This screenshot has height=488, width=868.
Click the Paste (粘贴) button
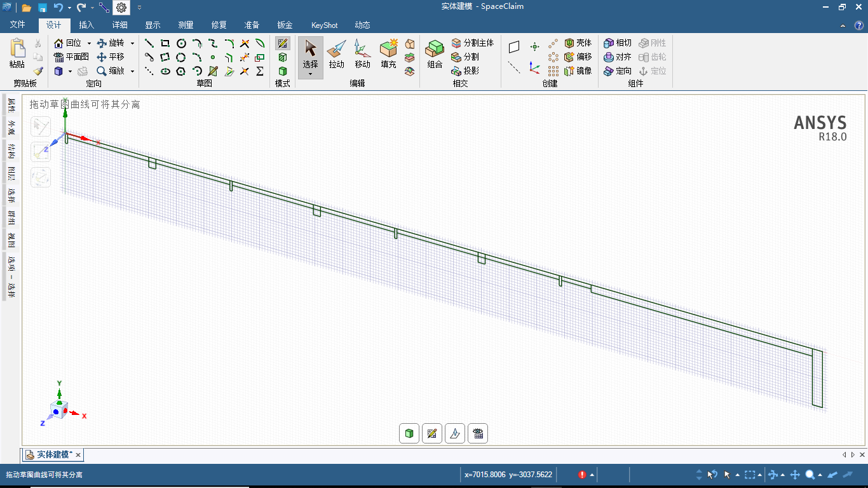click(x=17, y=54)
